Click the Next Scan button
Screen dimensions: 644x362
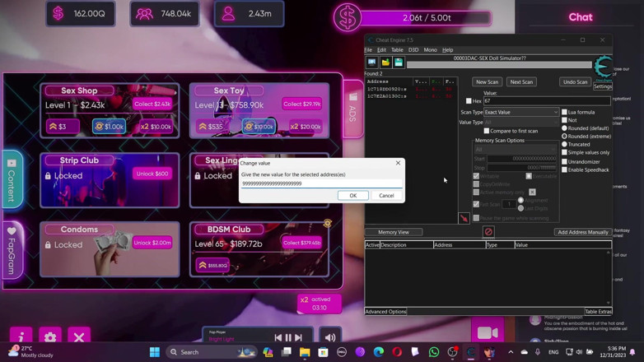[521, 81]
